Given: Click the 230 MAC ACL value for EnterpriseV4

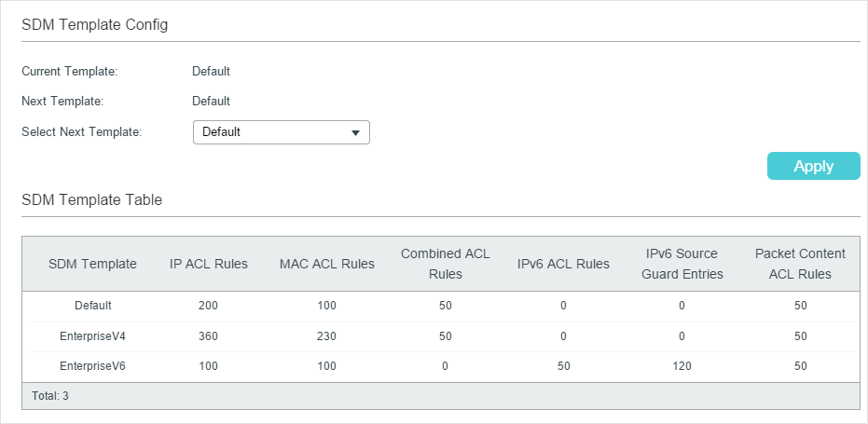Looking at the screenshot, I should (x=326, y=336).
